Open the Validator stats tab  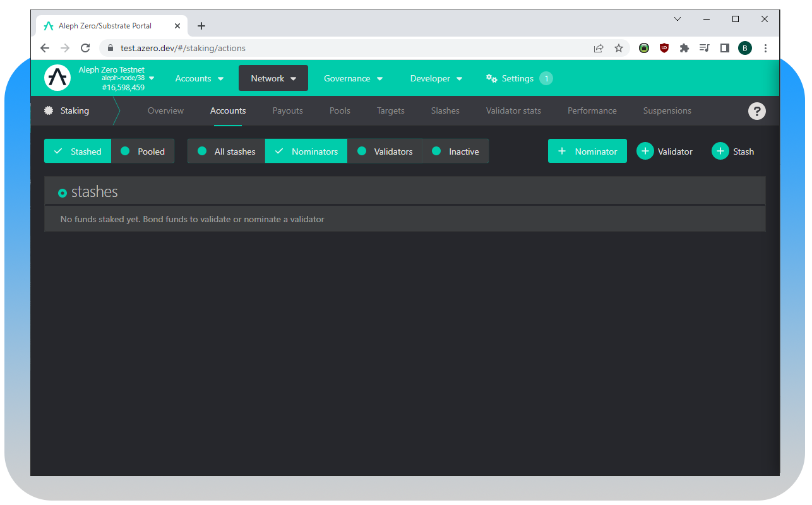pos(513,110)
